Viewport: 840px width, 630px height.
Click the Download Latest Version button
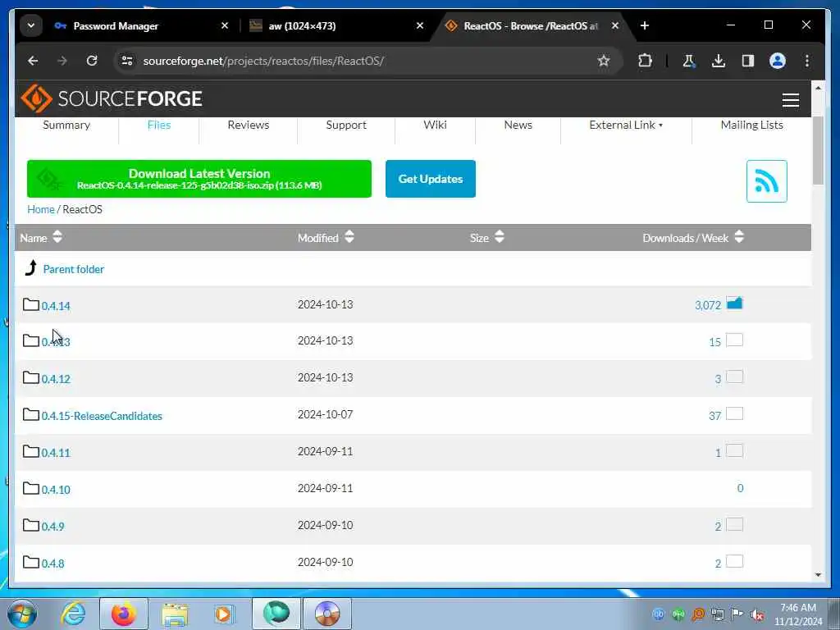pyautogui.click(x=199, y=179)
